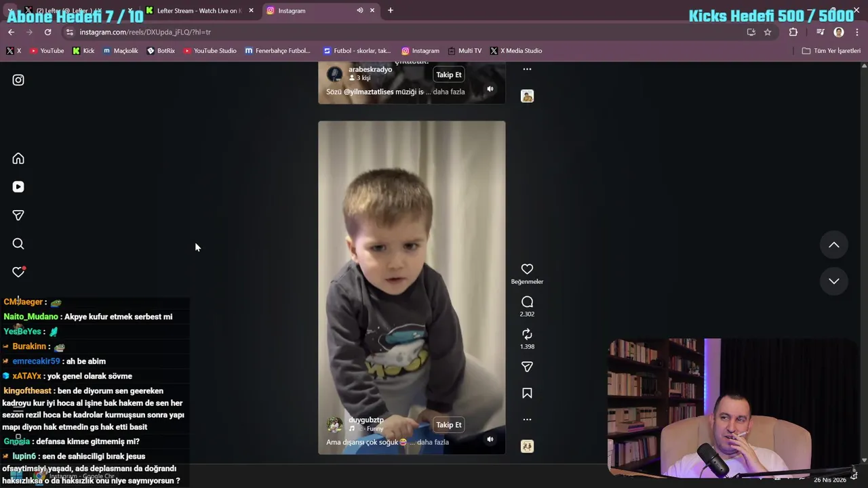Open Instagram bookmark in bookmarks bar

[420, 51]
